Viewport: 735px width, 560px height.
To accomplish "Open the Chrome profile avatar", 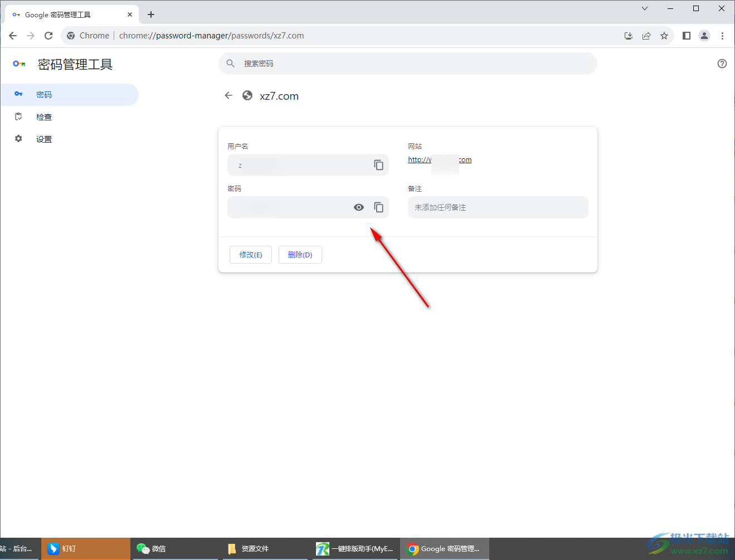I will [x=704, y=36].
